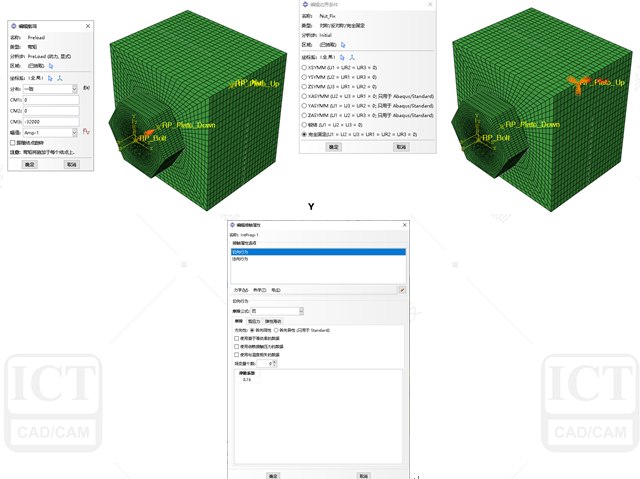
Task: Click the coordinate system picker arrow in load dialog
Action: pos(50,77)
